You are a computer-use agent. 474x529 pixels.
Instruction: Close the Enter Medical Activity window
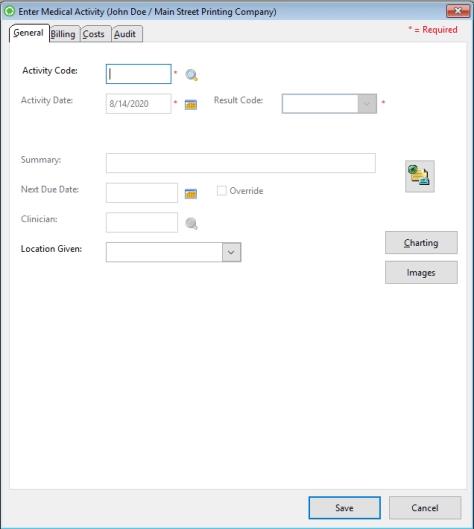(x=458, y=11)
